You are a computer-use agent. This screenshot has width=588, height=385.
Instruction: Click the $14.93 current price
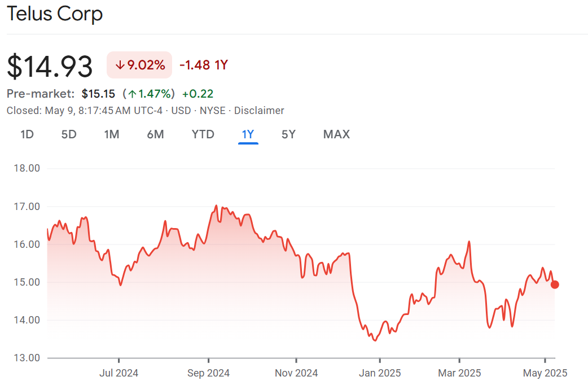tap(50, 67)
